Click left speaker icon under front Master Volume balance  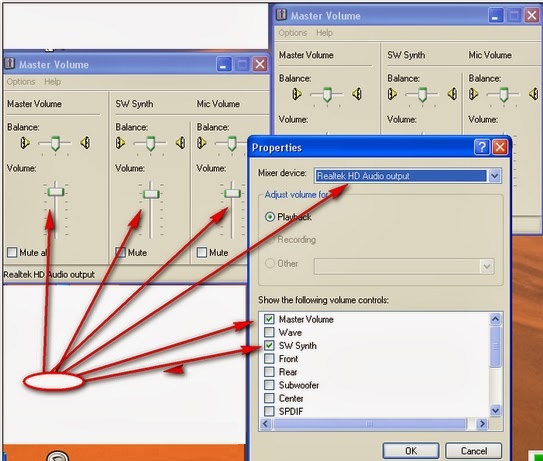coord(25,143)
